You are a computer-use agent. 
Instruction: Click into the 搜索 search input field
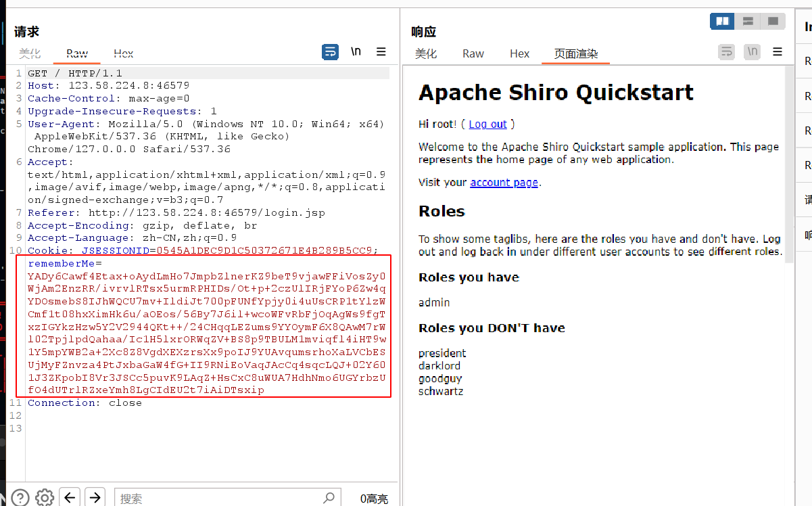click(x=216, y=498)
